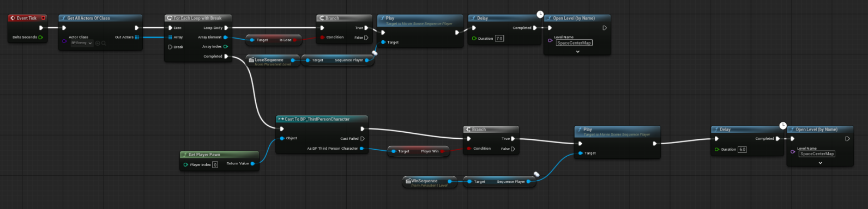This screenshot has height=209, width=868.
Task: Click the upper Play node Target pin
Action: coord(383,42)
